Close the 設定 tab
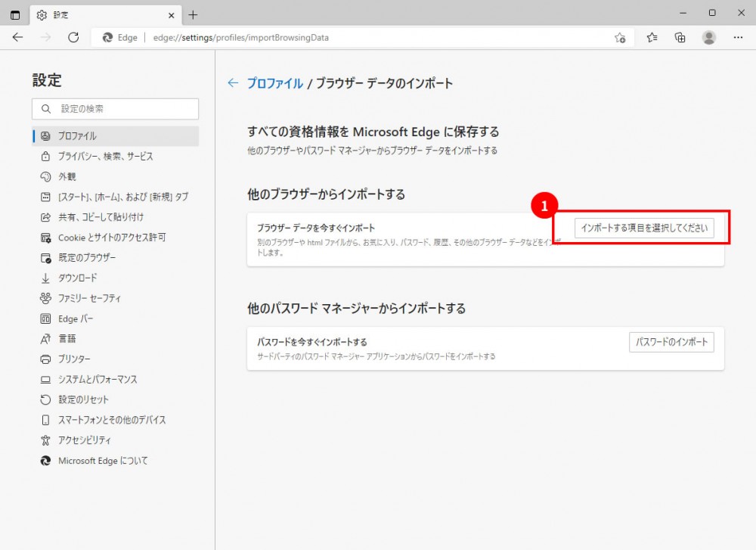Image resolution: width=756 pixels, height=550 pixels. point(171,15)
